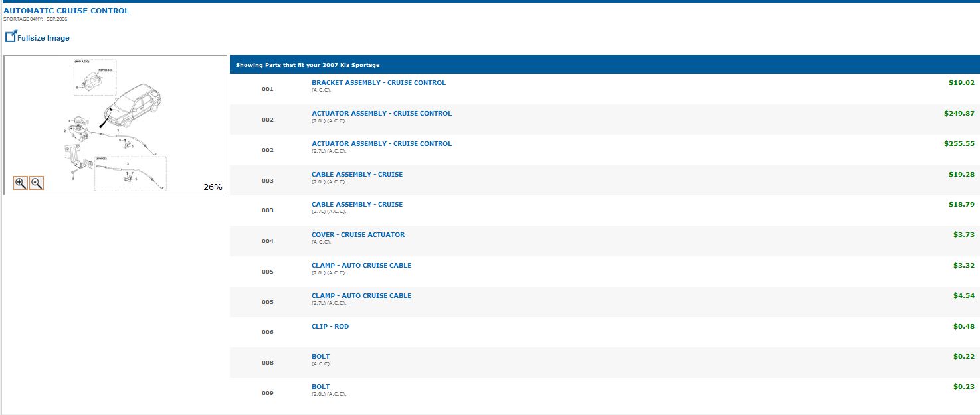
Task: Click the $0.48 clip rod price
Action: pyautogui.click(x=963, y=327)
